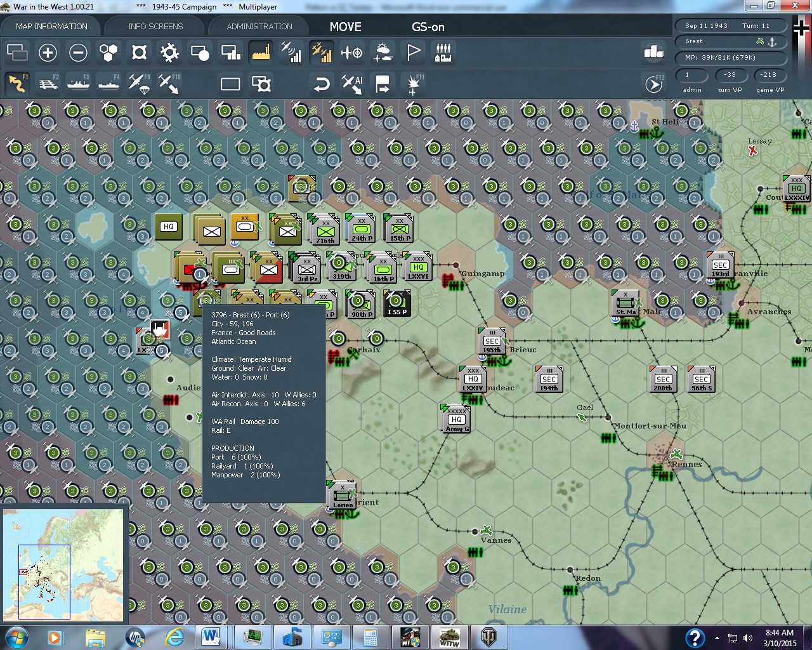The height and width of the screenshot is (650, 812).
Task: Toggle the air interdiction level overlay
Action: (x=322, y=53)
